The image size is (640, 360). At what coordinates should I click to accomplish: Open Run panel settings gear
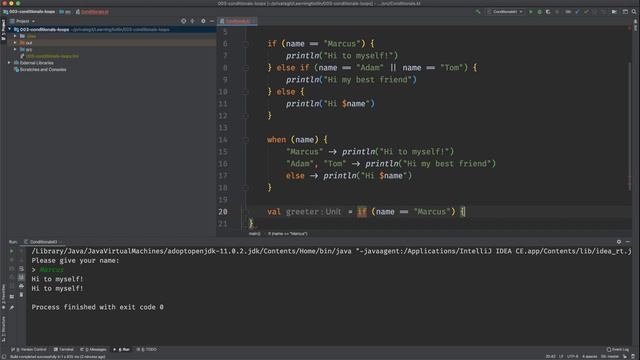pos(619,242)
